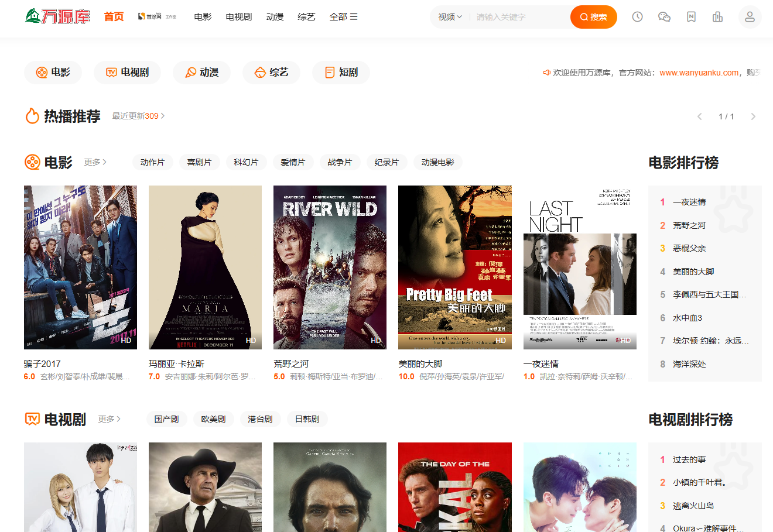Open The Day of the Jackal poster

(455, 487)
